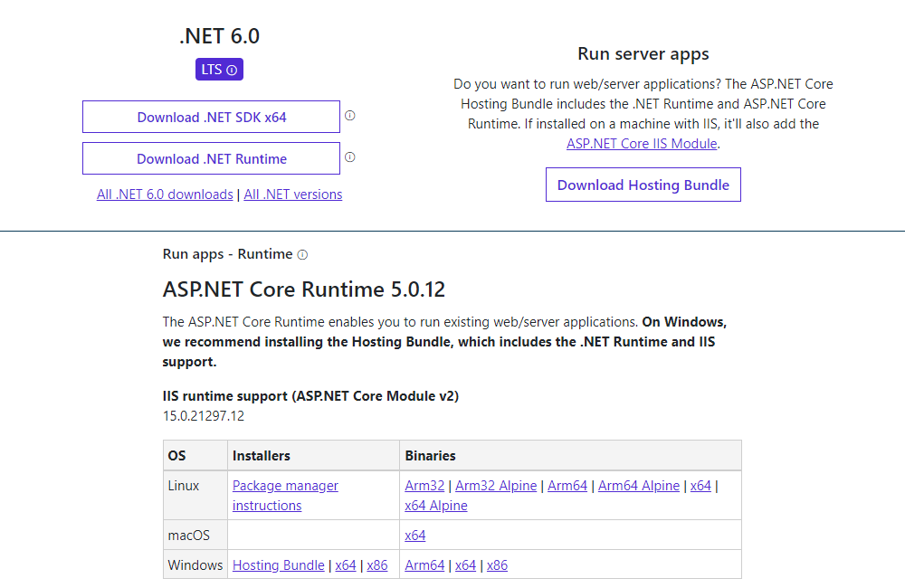Image resolution: width=905 pixels, height=588 pixels.
Task: Click info icon beside Download .NET Runtime
Action: tap(350, 157)
